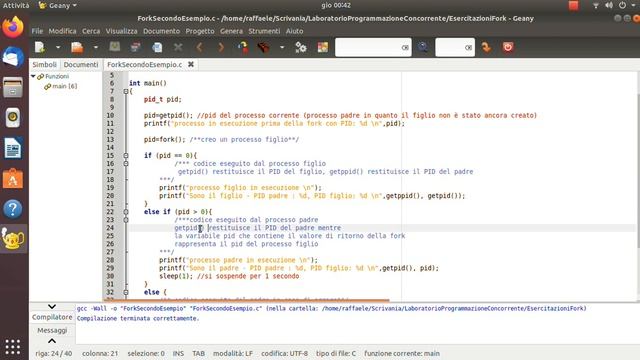Screen dimensions: 640x360
Task: Launch Firefox from the dock
Action: coord(13,27)
